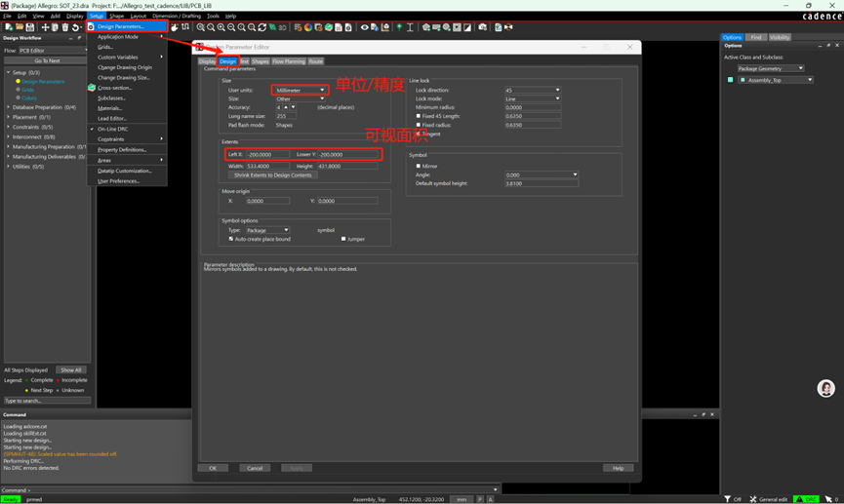Open the Size Other dropdown
Image resolution: width=844 pixels, height=504 pixels.
(x=301, y=99)
